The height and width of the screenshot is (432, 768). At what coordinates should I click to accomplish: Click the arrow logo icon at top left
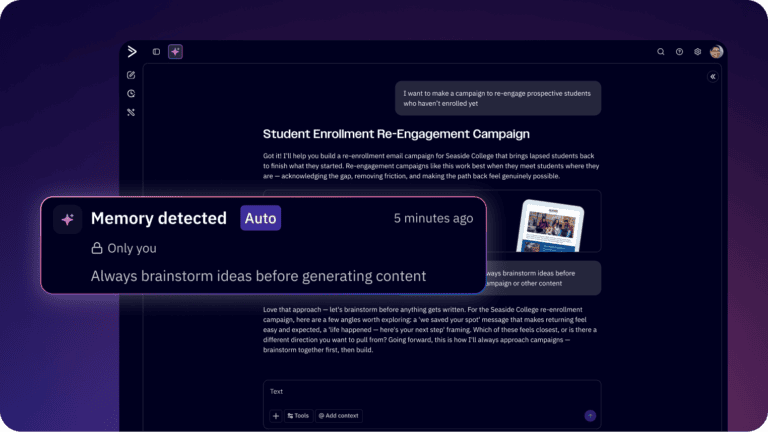click(132, 51)
